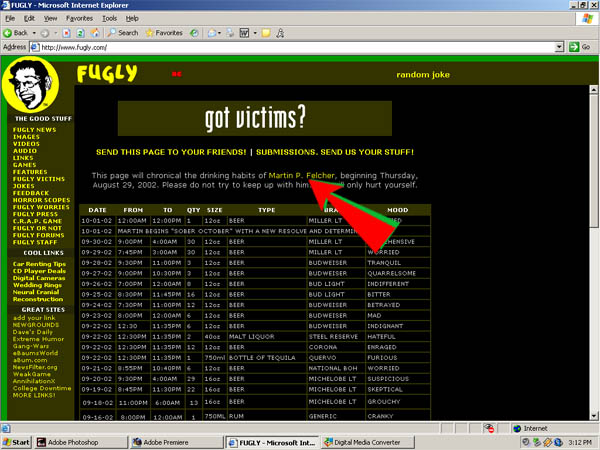Click the Internet zone globe in status bar

517,428
